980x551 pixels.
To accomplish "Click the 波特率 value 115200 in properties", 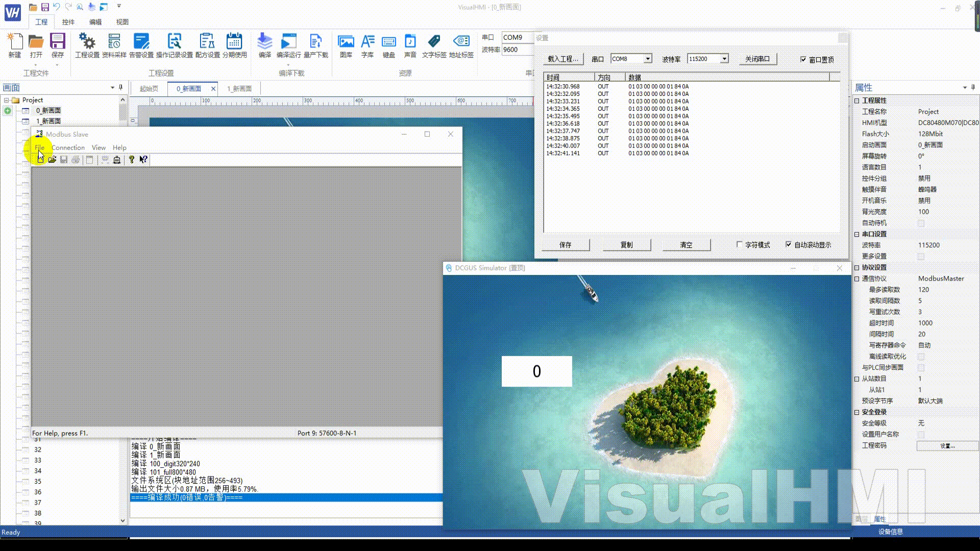I will (x=929, y=245).
